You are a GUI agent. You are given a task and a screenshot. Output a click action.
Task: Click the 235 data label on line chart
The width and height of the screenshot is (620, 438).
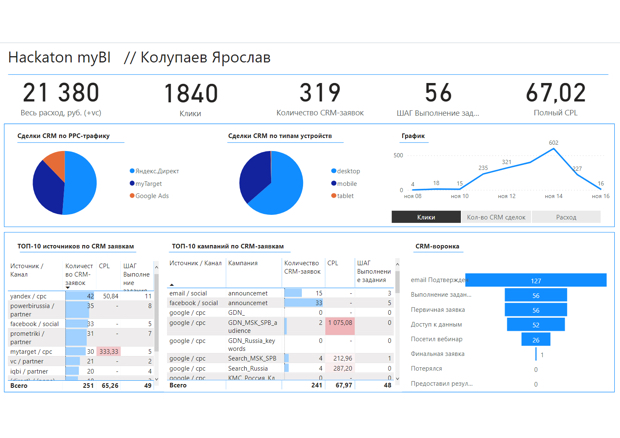coord(483,168)
